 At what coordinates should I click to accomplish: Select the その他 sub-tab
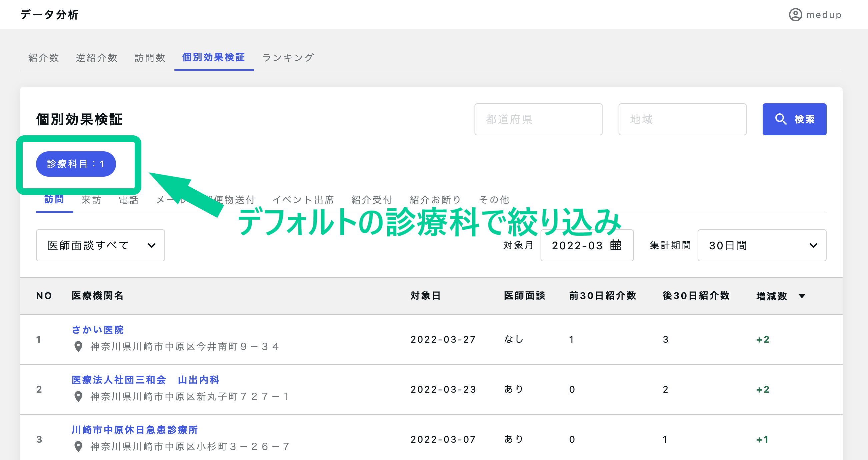coord(494,200)
